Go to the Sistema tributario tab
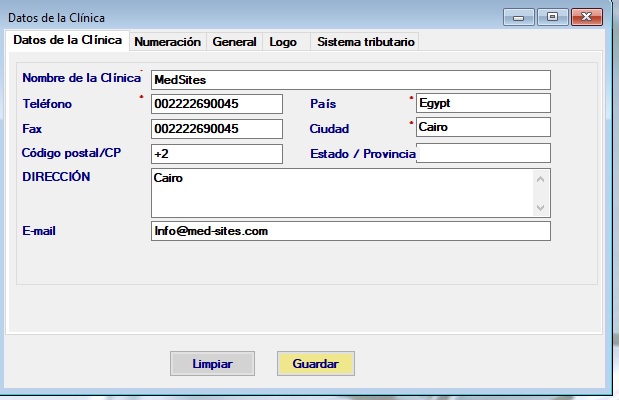Image resolution: width=619 pixels, height=400 pixels. [363, 41]
